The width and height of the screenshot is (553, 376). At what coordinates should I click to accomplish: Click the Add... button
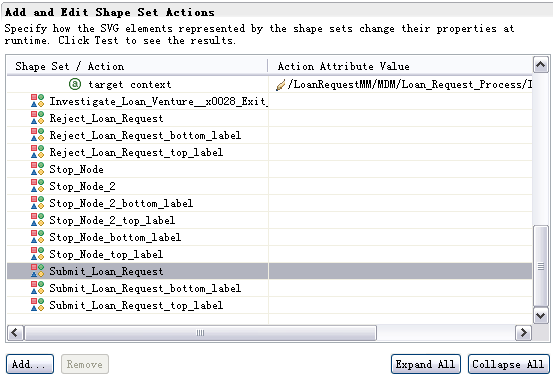[x=30, y=364]
